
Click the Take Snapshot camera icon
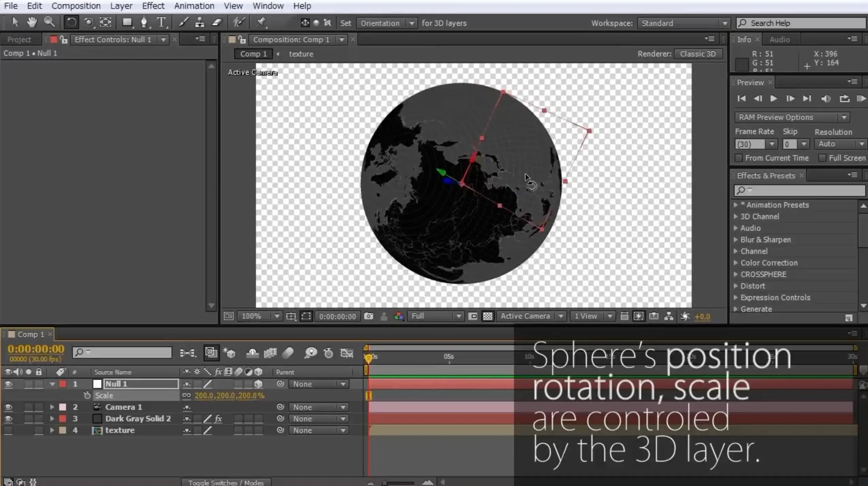pyautogui.click(x=368, y=316)
